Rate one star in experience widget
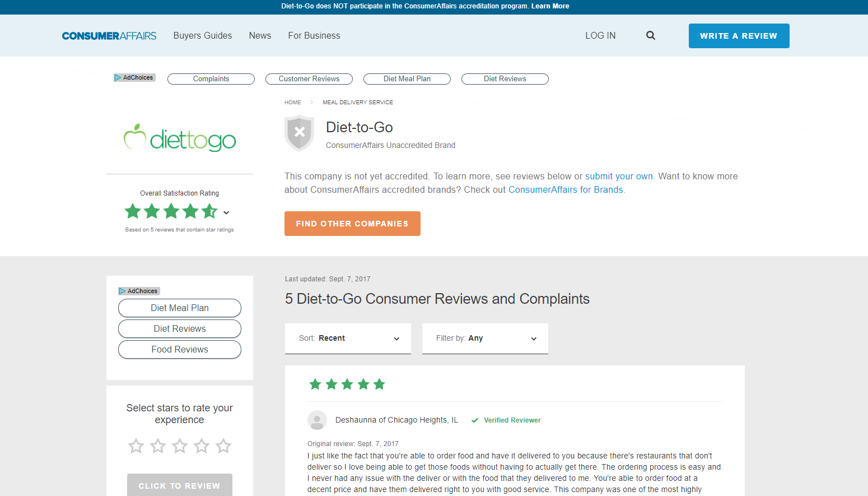Image resolution: width=868 pixels, height=496 pixels. tap(136, 446)
